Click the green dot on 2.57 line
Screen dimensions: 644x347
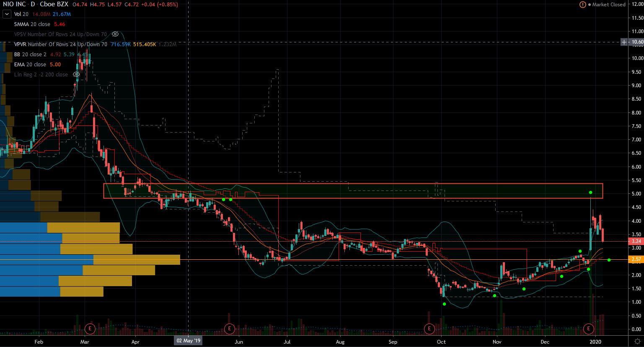pyautogui.click(x=609, y=260)
